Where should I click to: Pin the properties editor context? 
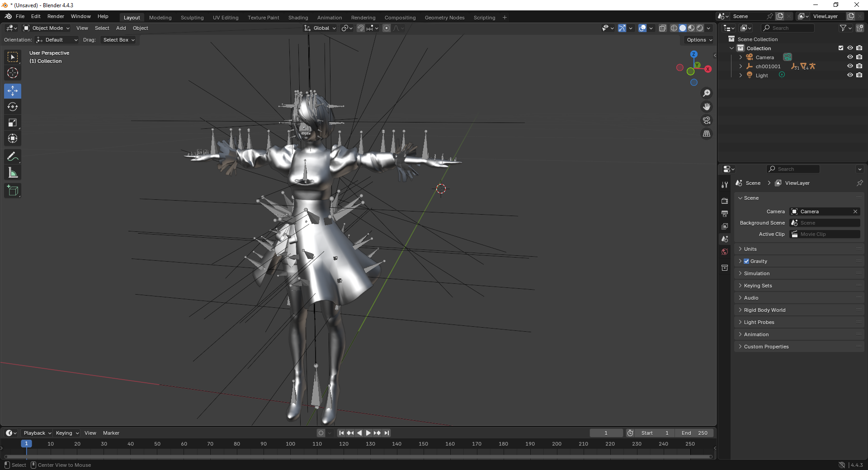(859, 183)
